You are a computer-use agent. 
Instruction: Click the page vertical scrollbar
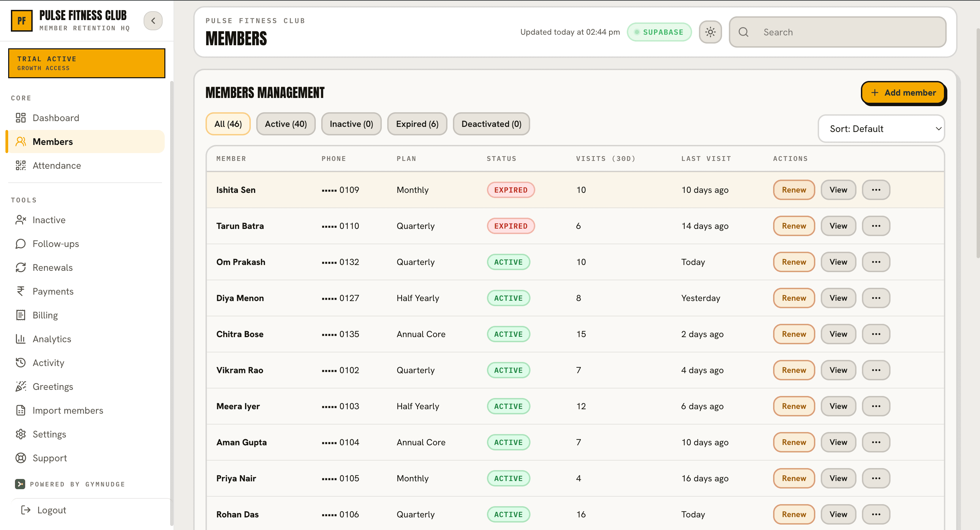(978, 144)
